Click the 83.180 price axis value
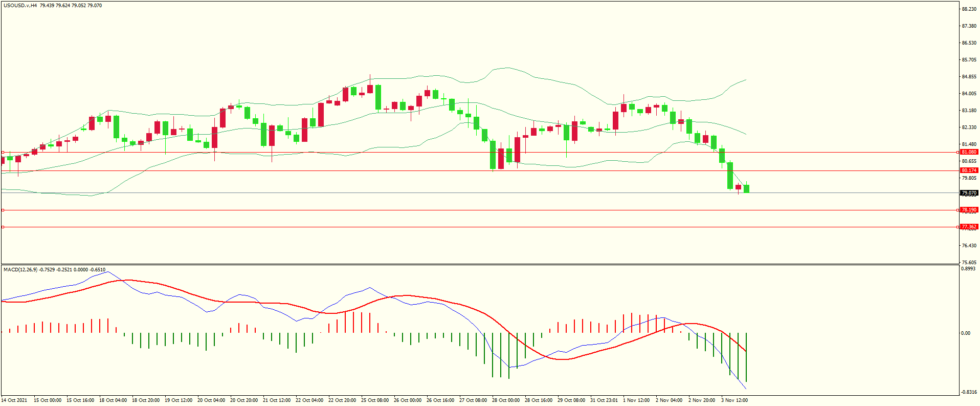 click(x=969, y=111)
